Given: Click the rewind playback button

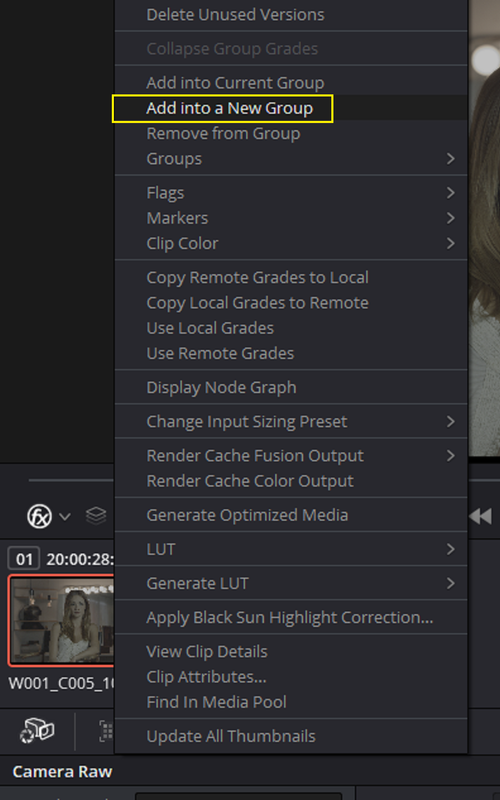Looking at the screenshot, I should (481, 516).
